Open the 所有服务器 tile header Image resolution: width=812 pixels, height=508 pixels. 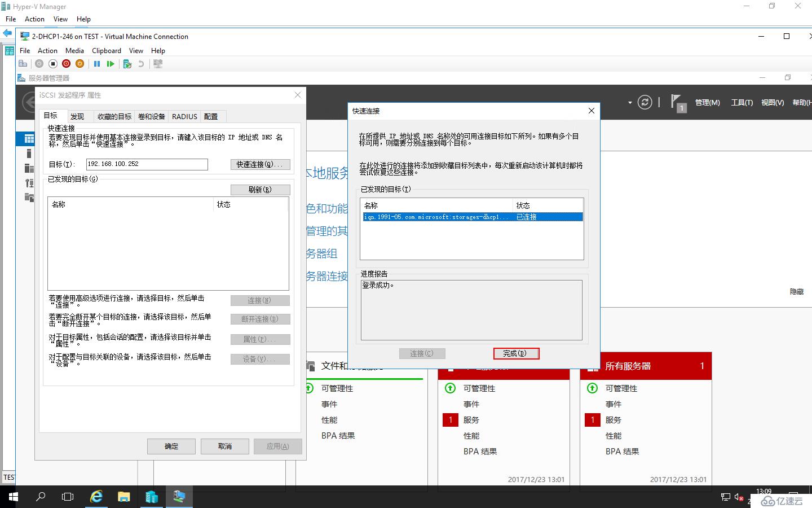(x=646, y=366)
